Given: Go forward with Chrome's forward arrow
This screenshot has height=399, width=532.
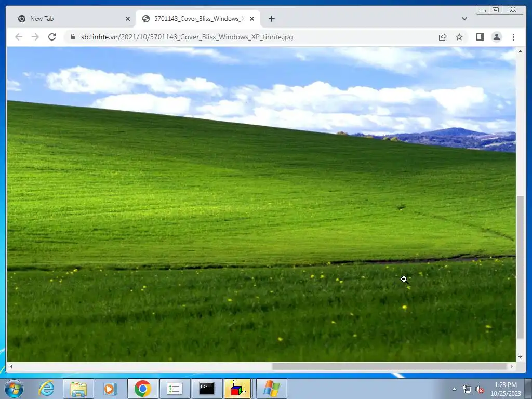Looking at the screenshot, I should pos(35,37).
